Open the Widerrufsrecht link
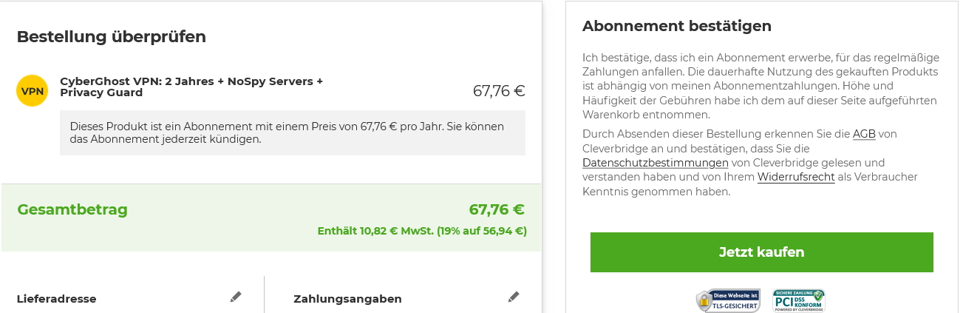 point(796,177)
